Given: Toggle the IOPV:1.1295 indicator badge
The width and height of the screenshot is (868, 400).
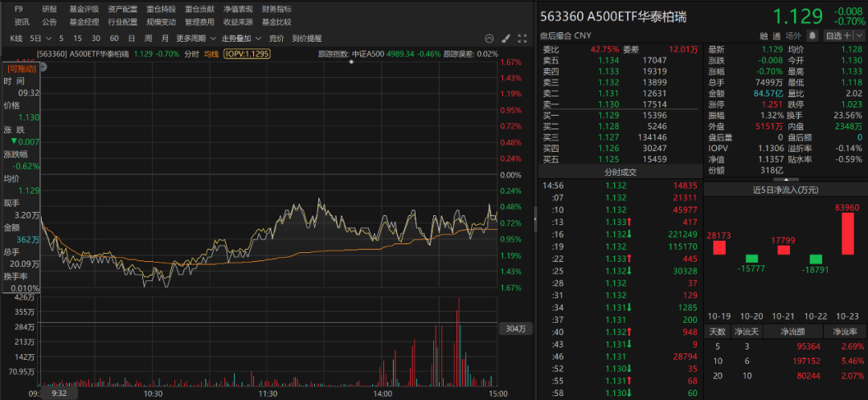Looking at the screenshot, I should [x=247, y=55].
